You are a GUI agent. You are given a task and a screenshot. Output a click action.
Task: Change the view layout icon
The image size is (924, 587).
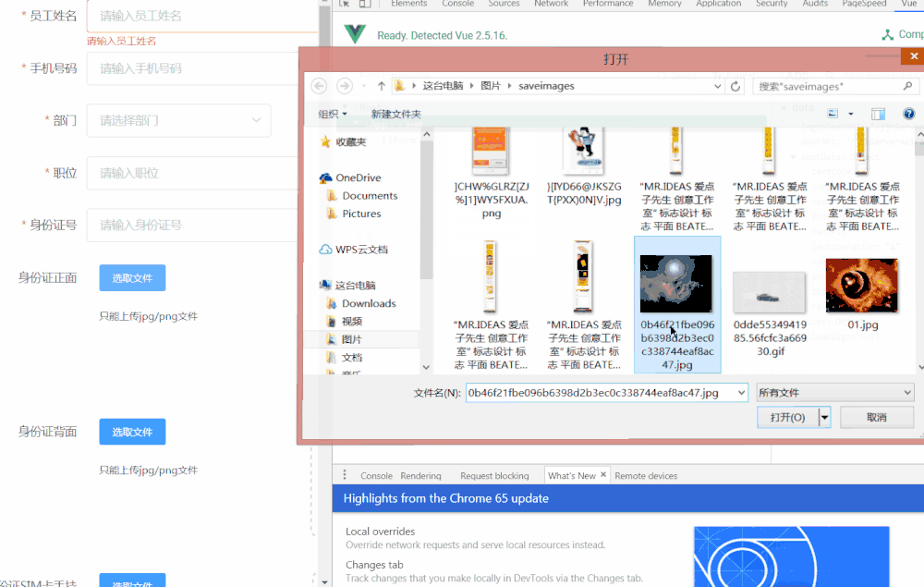click(x=833, y=114)
